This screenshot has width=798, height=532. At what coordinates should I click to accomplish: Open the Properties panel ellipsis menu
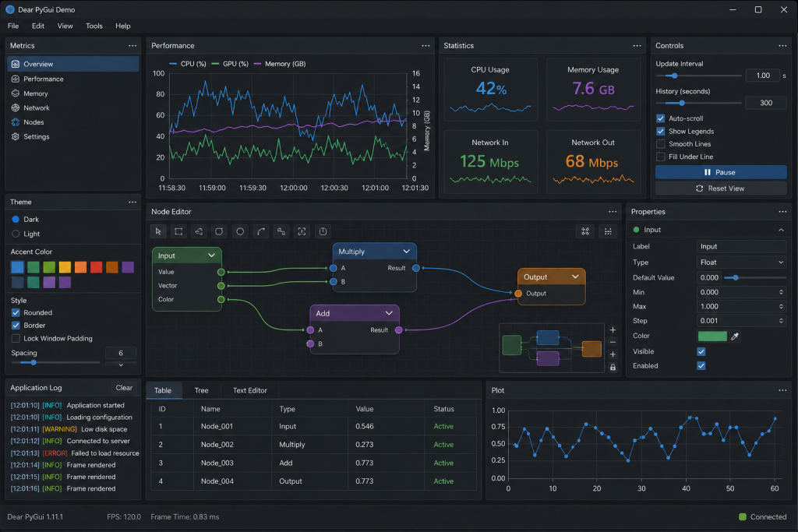(782, 212)
